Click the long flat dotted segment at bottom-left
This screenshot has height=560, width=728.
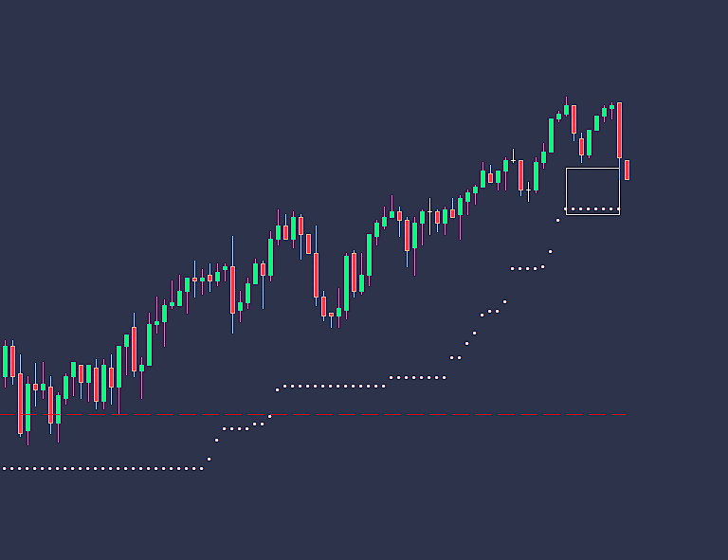[x=104, y=468]
